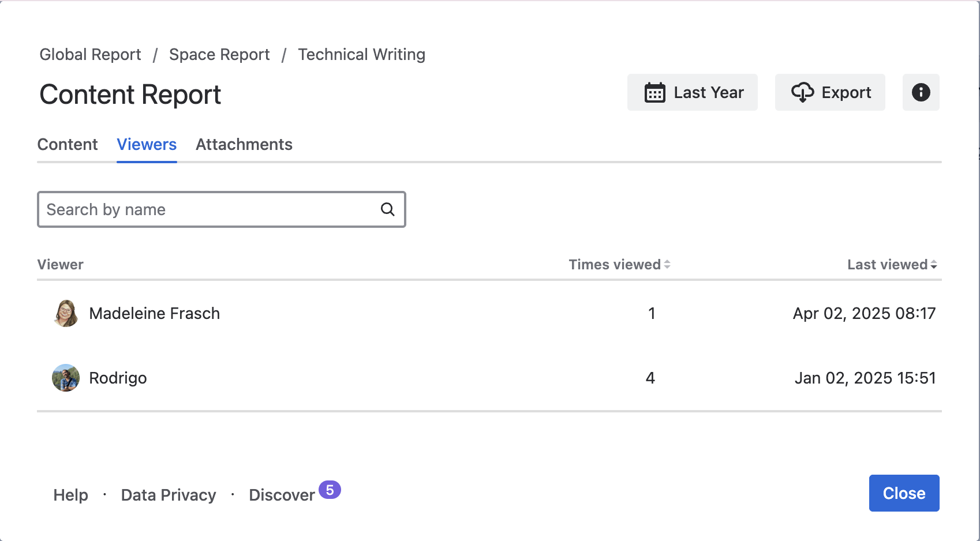
Task: Click the magnifying glass search icon
Action: tap(388, 209)
